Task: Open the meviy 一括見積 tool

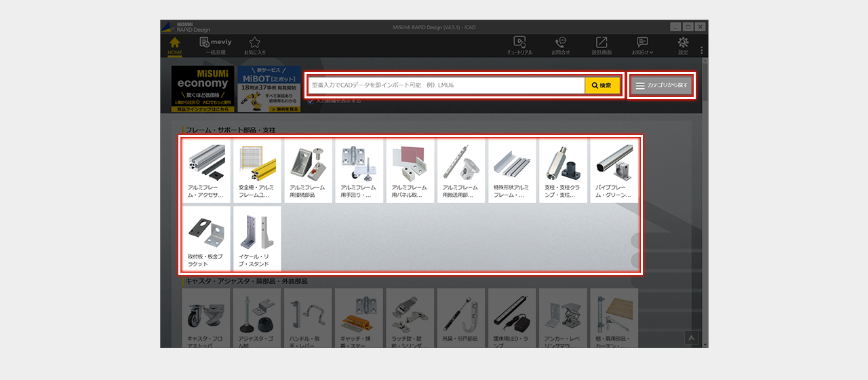Action: point(215,45)
